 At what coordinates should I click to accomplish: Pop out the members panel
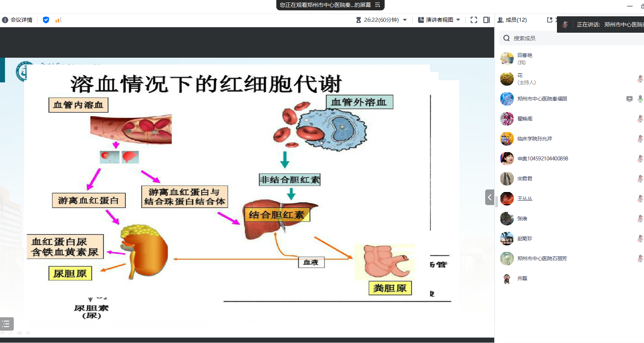(x=549, y=20)
